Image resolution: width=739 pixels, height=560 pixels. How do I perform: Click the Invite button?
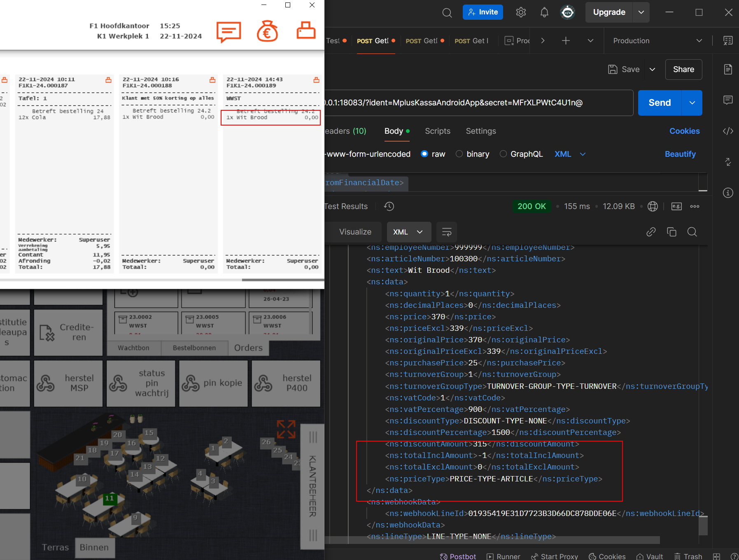483,12
